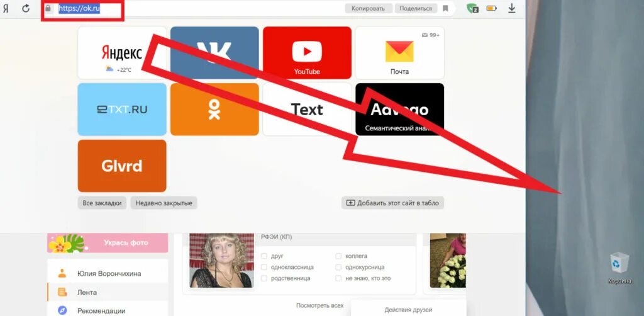The width and height of the screenshot is (644, 316).
Task: Click the photo with white roses
Action: click(448, 261)
